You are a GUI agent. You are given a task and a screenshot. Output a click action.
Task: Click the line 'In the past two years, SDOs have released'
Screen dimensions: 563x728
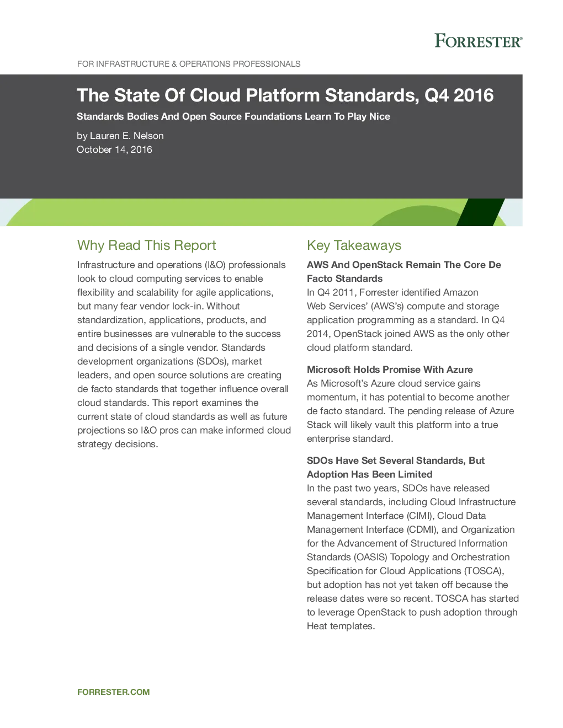399,488
